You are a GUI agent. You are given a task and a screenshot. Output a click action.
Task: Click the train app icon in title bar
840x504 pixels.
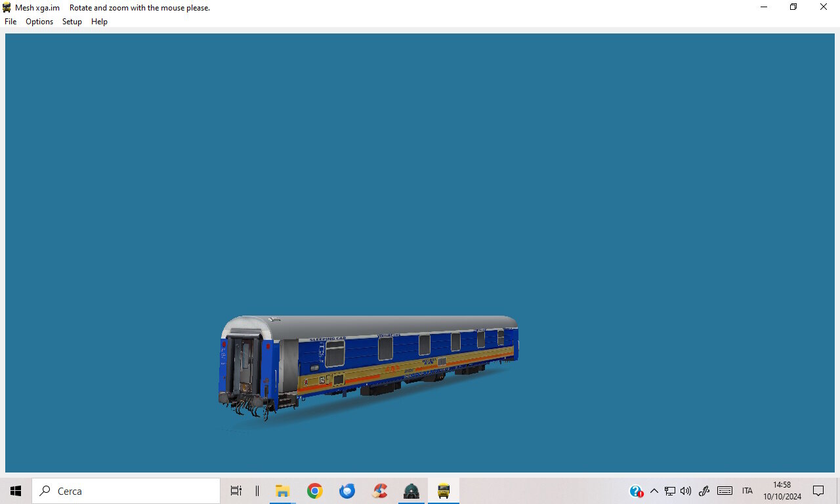7,7
